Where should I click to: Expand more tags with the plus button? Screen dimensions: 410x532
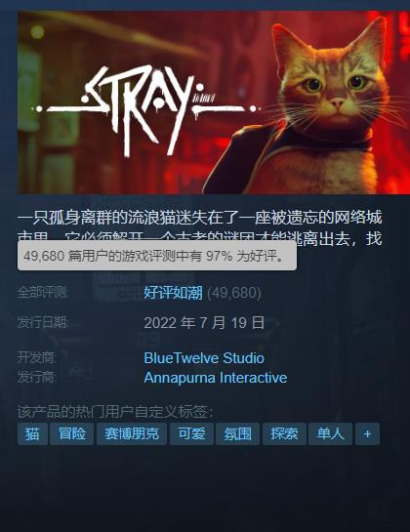point(367,433)
